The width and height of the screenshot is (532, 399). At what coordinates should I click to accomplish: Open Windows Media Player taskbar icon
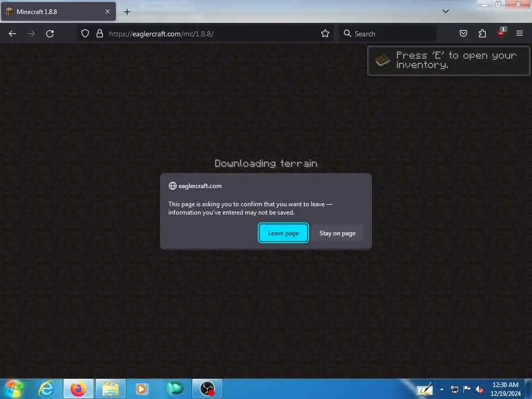click(x=141, y=389)
